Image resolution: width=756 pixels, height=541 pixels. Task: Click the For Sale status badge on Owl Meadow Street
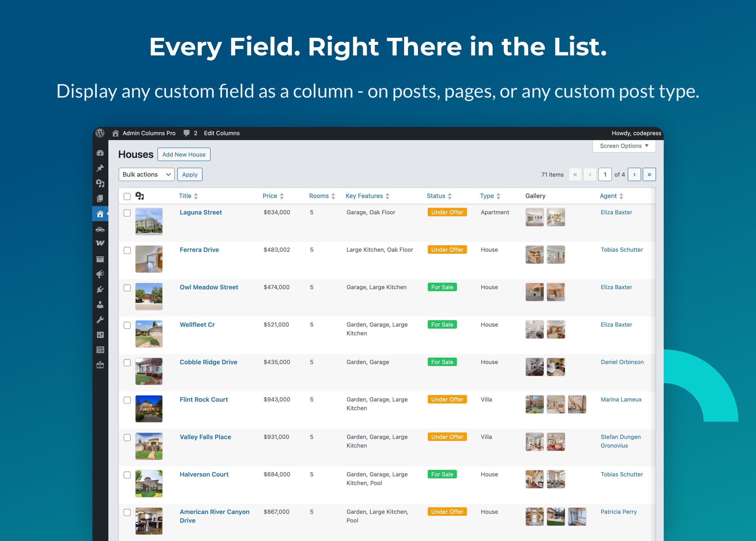click(442, 287)
